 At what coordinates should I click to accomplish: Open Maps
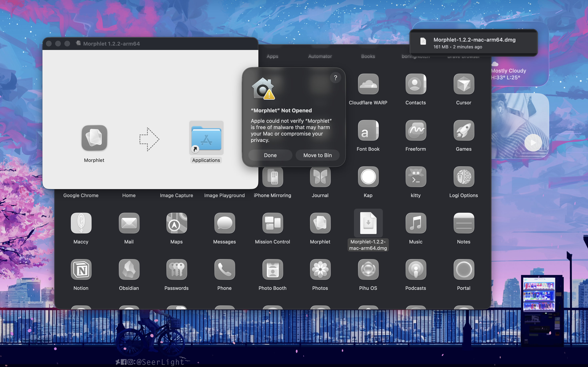[177, 223]
